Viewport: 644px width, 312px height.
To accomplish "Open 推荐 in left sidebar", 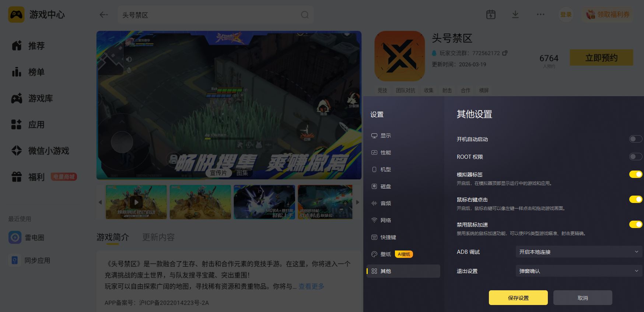I will pyautogui.click(x=28, y=46).
